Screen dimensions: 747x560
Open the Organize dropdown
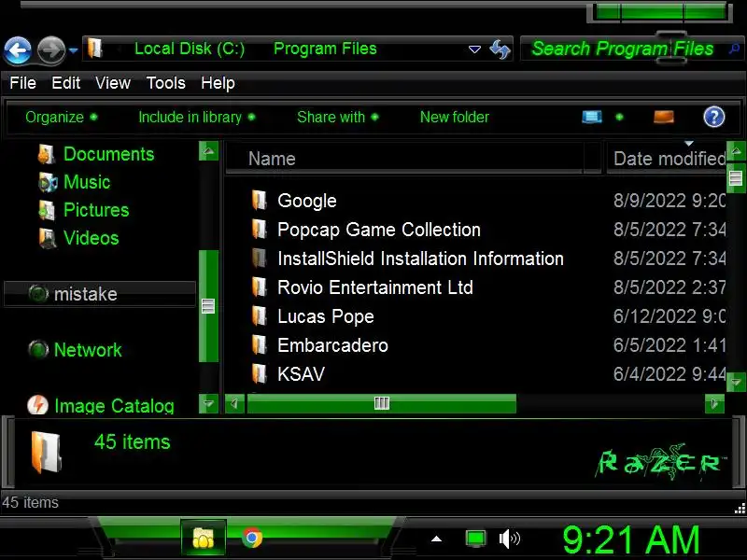coord(62,118)
